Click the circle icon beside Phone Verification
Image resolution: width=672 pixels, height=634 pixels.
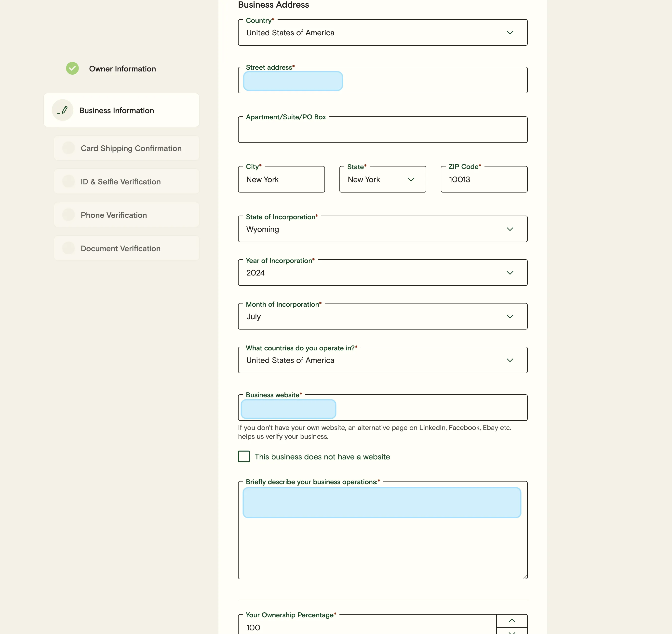point(69,215)
